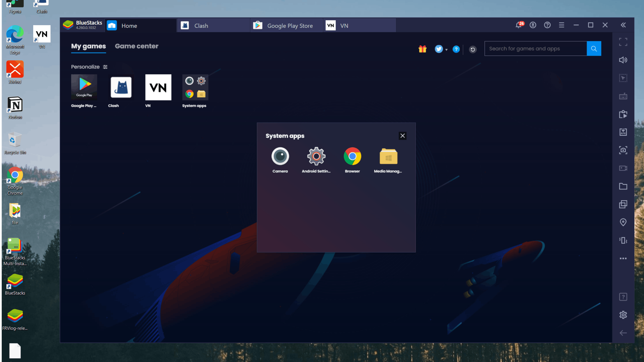
Task: Open Help in the BlueStacks title bar
Action: pyautogui.click(x=547, y=25)
